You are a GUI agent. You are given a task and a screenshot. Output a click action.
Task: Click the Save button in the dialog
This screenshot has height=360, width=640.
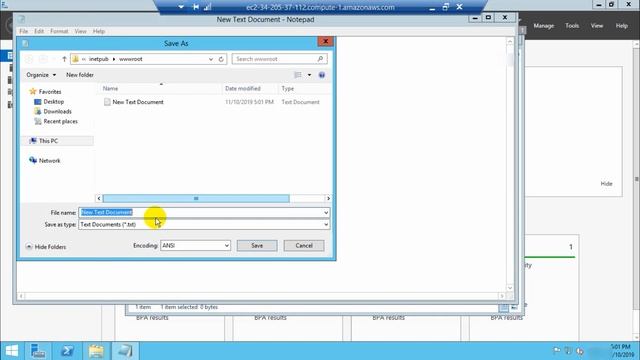[257, 246]
